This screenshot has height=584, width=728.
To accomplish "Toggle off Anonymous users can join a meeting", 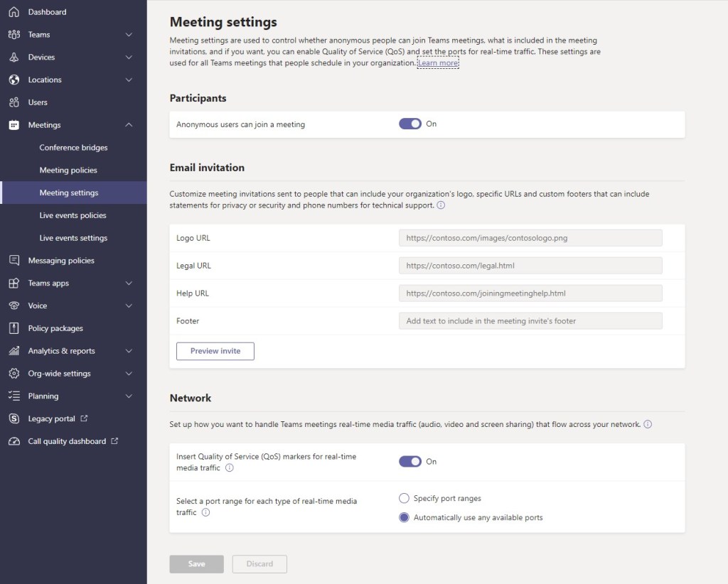I will (410, 124).
